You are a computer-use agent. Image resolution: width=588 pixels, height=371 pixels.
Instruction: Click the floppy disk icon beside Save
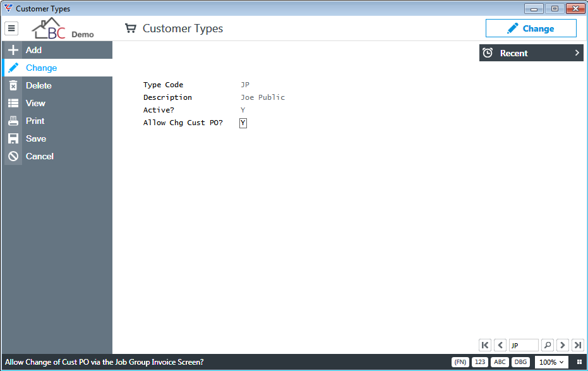(x=13, y=138)
